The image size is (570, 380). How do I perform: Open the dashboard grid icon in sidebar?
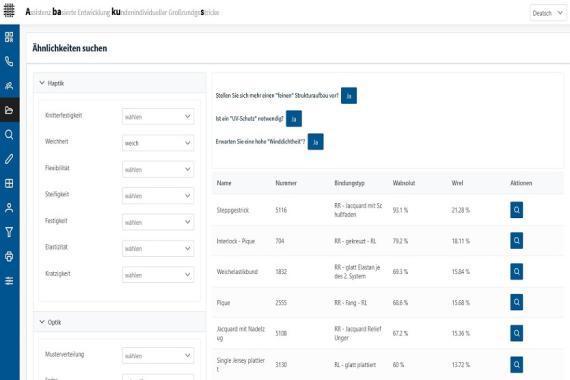point(9,37)
